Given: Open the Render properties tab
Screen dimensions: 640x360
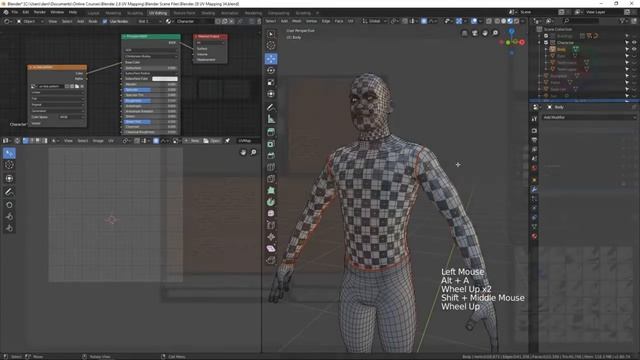Looking at the screenshot, I should coord(534,131).
